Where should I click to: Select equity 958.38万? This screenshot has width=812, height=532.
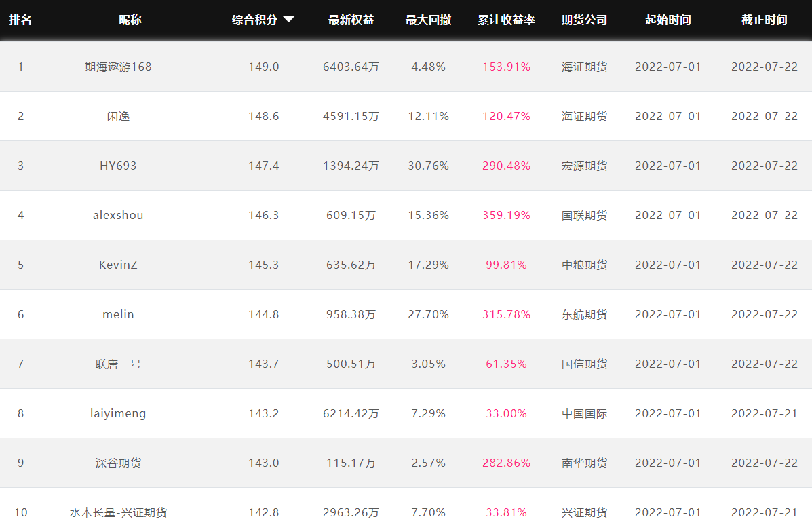351,314
